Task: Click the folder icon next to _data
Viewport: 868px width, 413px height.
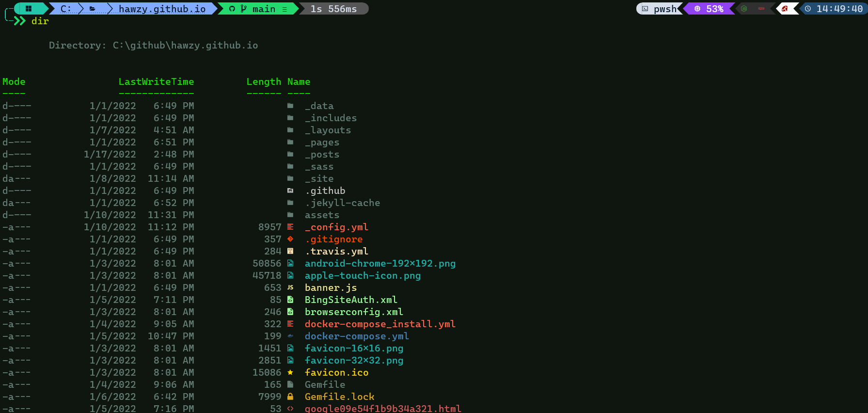Action: click(290, 106)
